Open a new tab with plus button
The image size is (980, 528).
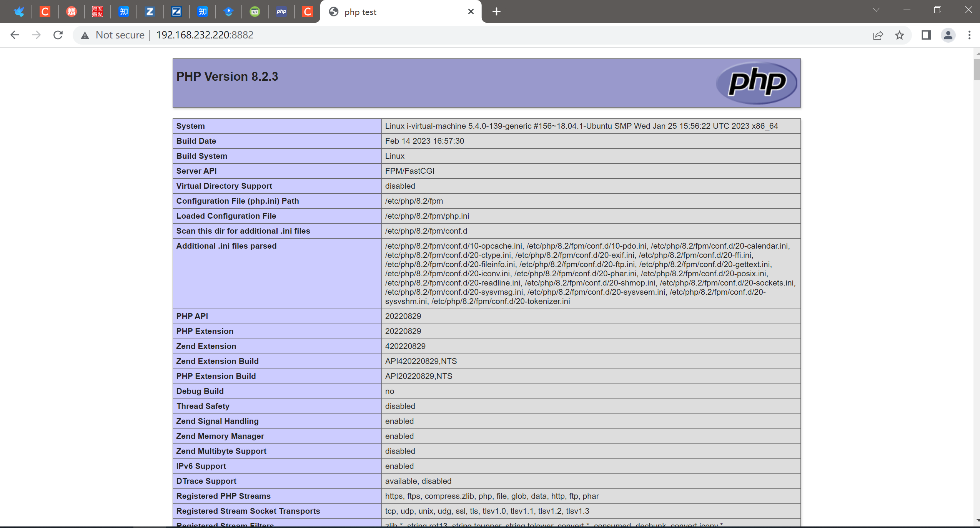pyautogui.click(x=496, y=12)
